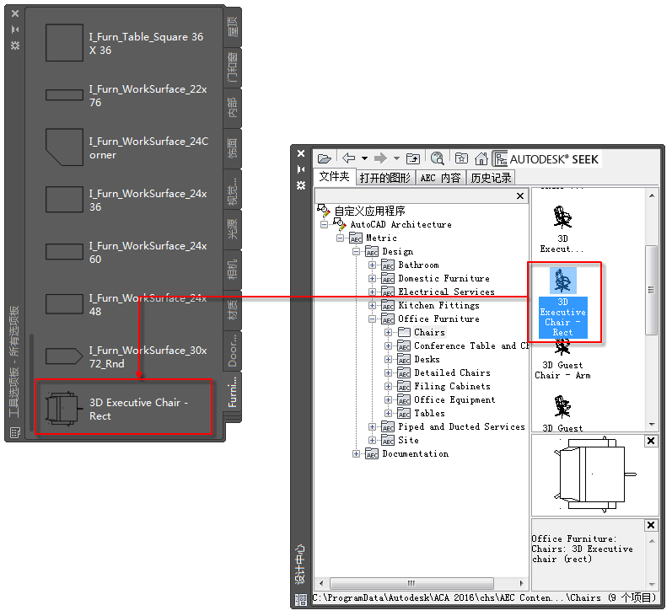This screenshot has width=672, height=616.
Task: Click the tool palette auto-hide icon
Action: point(15,29)
